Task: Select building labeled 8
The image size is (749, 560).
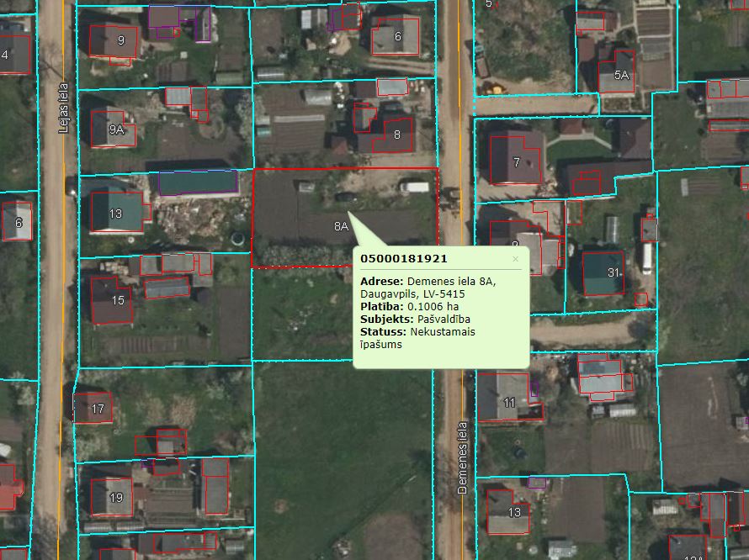Action: coord(393,135)
